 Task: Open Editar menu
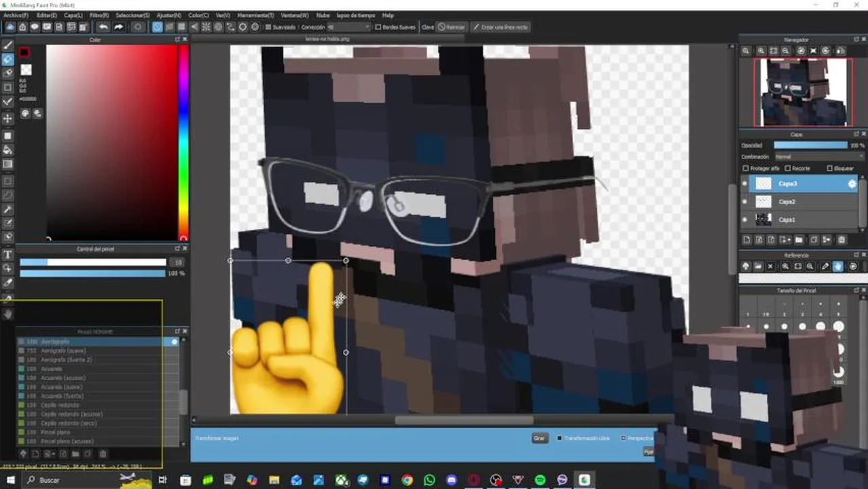[x=47, y=15]
